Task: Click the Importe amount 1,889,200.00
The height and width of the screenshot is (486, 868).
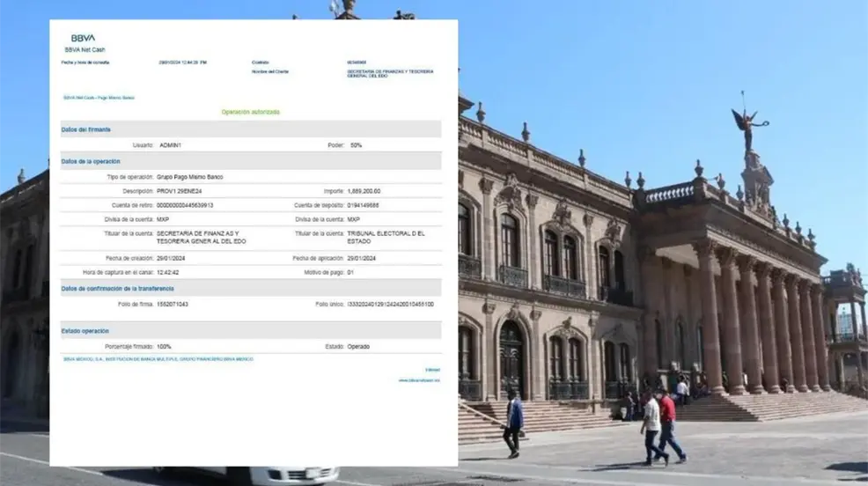Action: click(364, 191)
